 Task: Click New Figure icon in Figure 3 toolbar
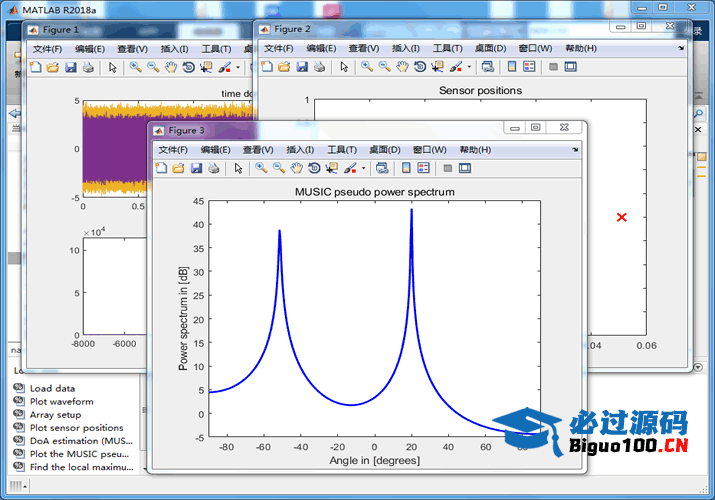tap(161, 168)
